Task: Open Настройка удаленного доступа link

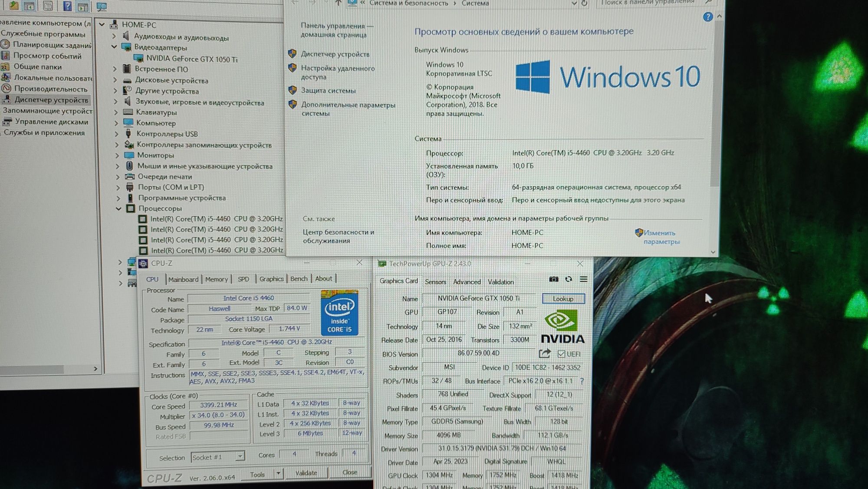Action: pyautogui.click(x=338, y=73)
